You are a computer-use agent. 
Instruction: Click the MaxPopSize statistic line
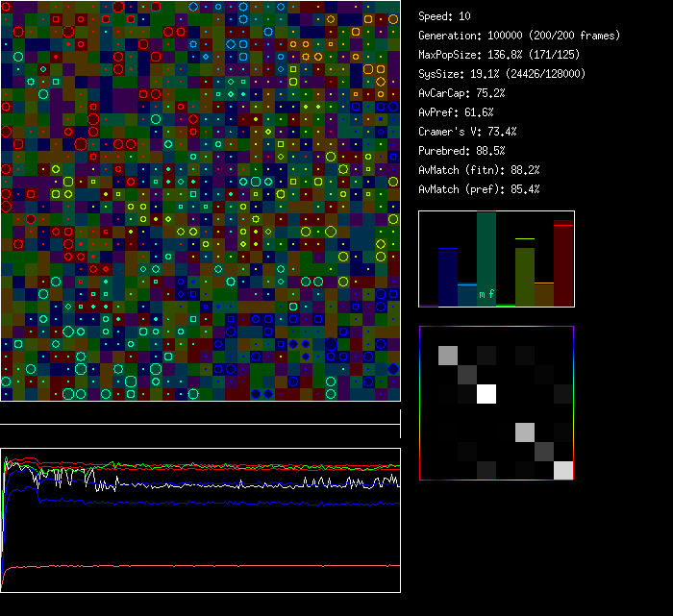point(499,55)
